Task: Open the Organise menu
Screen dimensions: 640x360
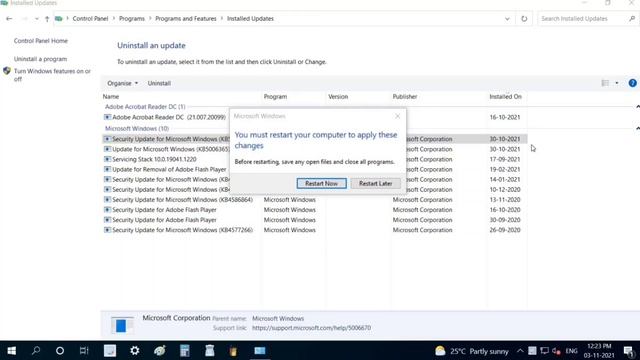Action: (122, 83)
